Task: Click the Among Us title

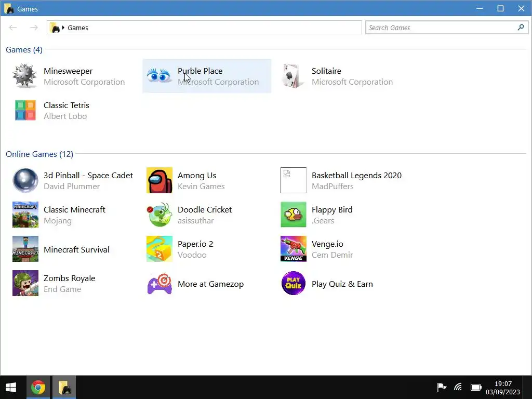Action: click(197, 176)
